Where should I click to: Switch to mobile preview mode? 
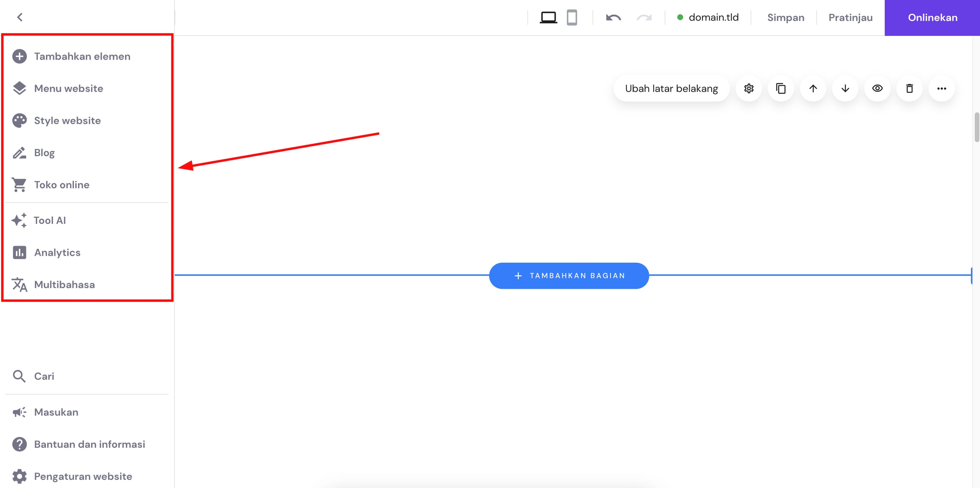tap(572, 17)
